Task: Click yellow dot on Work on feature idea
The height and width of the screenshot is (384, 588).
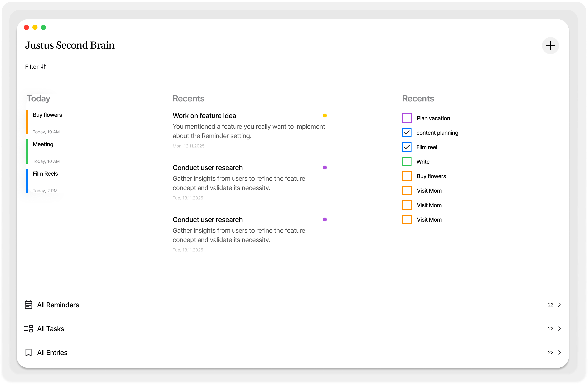Action: 325,115
